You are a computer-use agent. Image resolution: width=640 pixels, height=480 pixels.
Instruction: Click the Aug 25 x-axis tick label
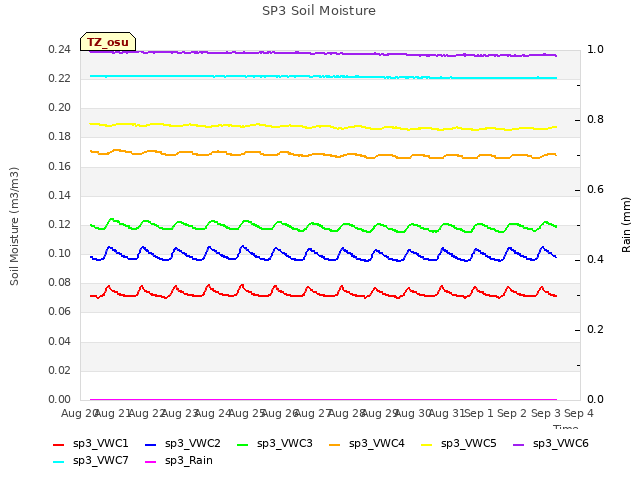pos(246,413)
